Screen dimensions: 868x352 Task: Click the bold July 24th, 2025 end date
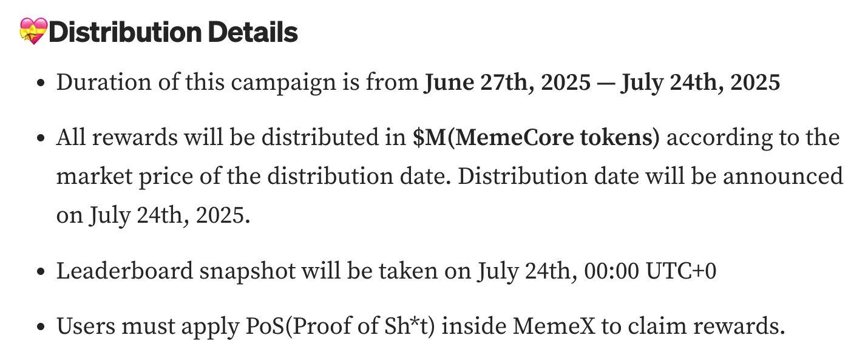(700, 81)
